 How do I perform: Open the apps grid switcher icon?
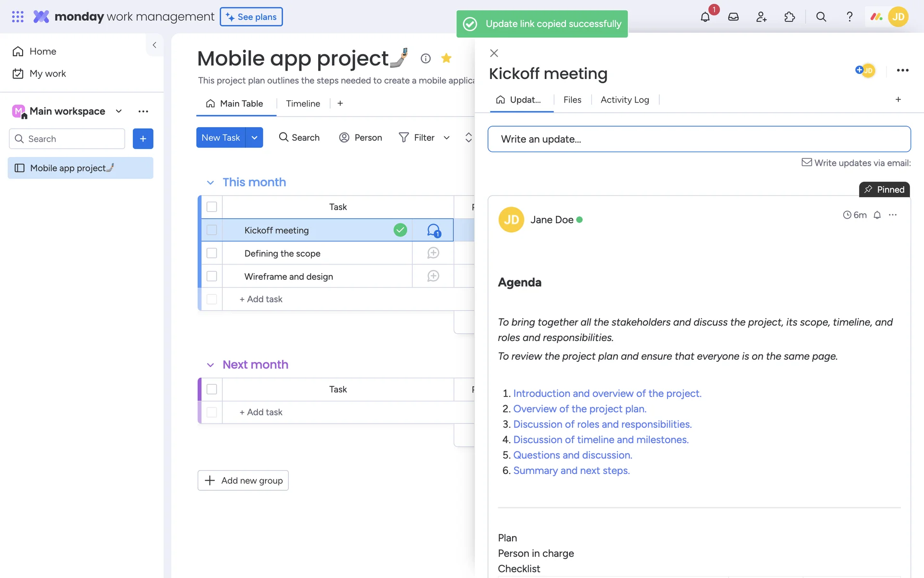(x=18, y=17)
